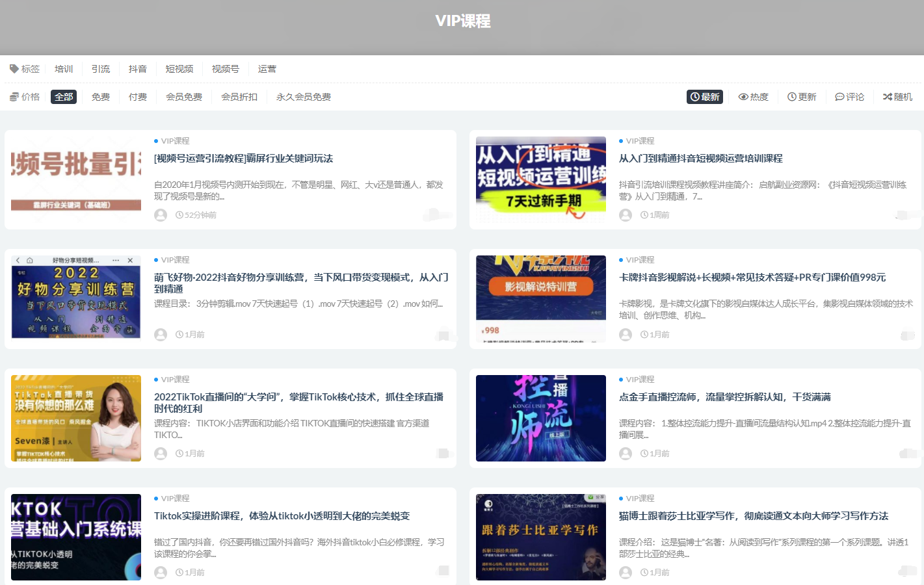Click the 1周前 timestamp
Image resolution: width=924 pixels, height=585 pixels.
pyautogui.click(x=655, y=215)
